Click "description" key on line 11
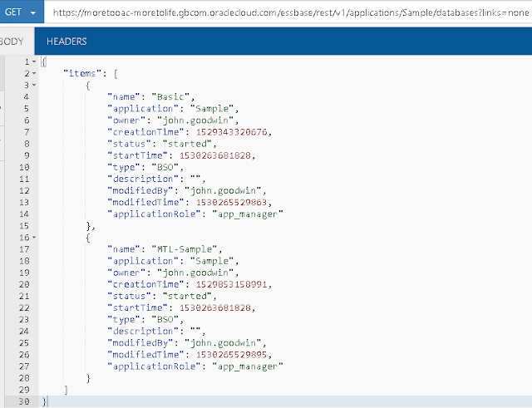Image resolution: width=532 pixels, height=408 pixels. 143,179
